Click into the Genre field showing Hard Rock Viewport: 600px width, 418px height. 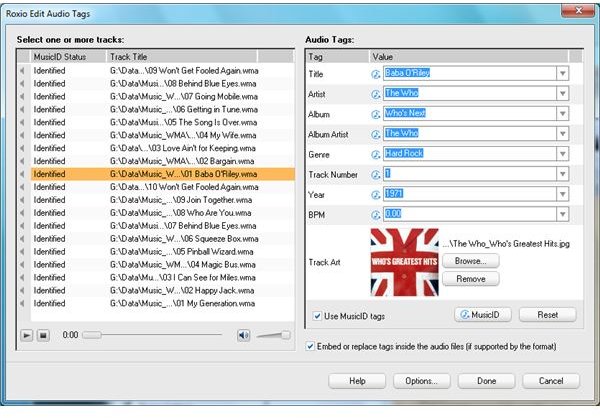point(470,153)
